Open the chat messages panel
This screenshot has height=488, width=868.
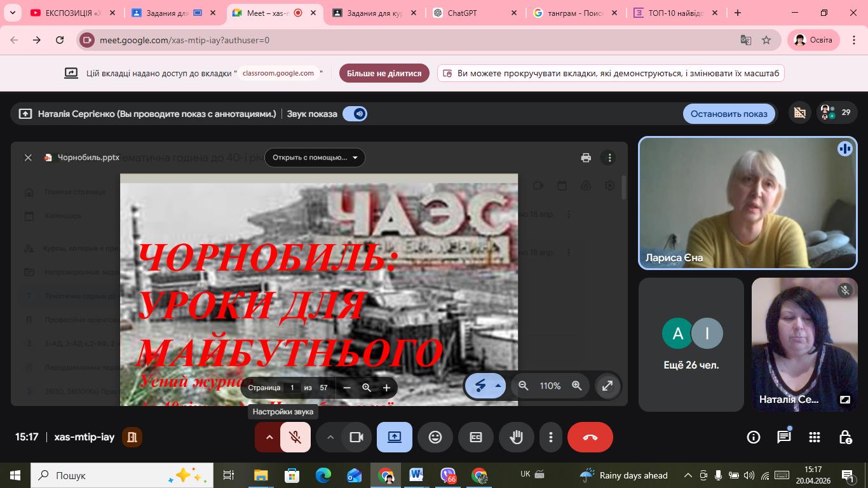(784, 437)
